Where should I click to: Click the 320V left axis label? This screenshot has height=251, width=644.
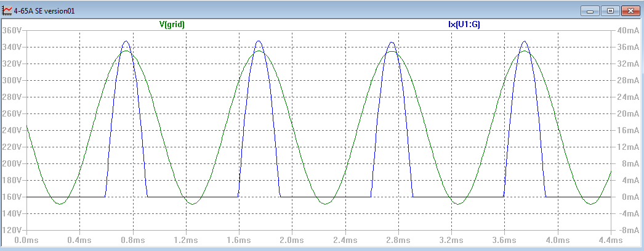click(12, 64)
